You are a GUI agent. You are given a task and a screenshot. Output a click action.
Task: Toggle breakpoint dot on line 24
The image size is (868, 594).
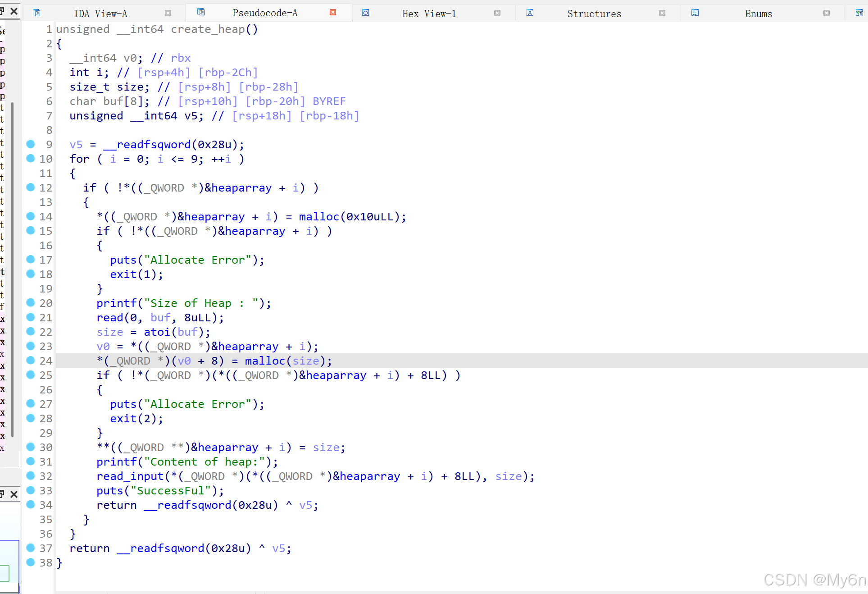click(31, 361)
